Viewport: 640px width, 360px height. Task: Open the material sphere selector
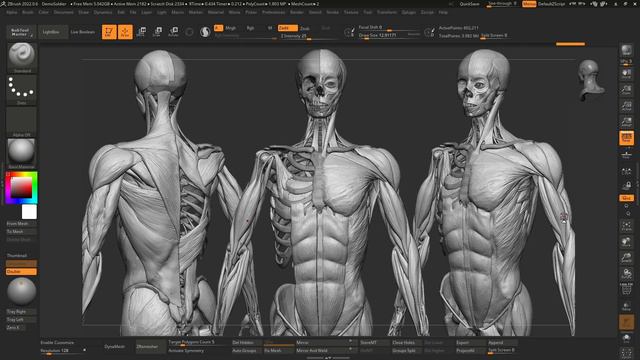(x=22, y=153)
